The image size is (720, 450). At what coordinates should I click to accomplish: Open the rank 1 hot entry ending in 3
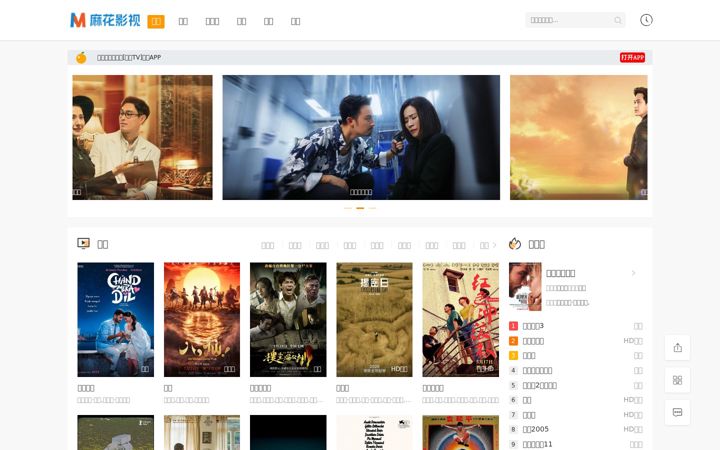576,326
